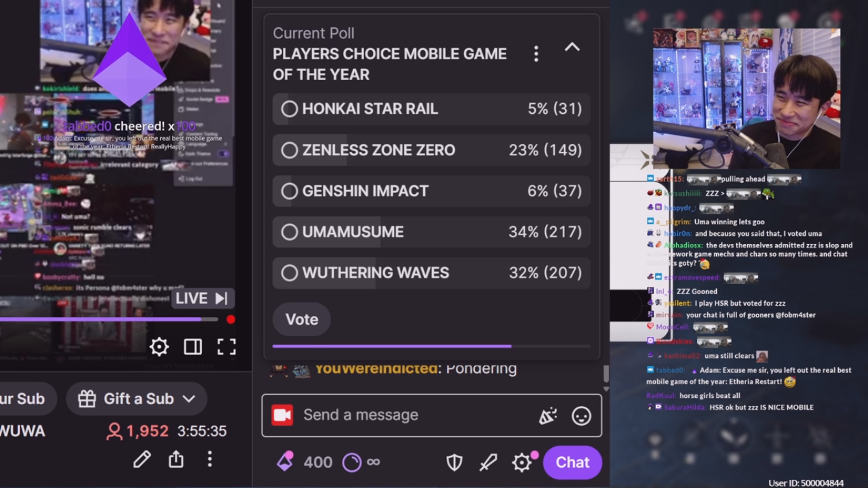Screen dimensions: 868x488
Task: Toggle theatre mode icon
Action: [193, 346]
